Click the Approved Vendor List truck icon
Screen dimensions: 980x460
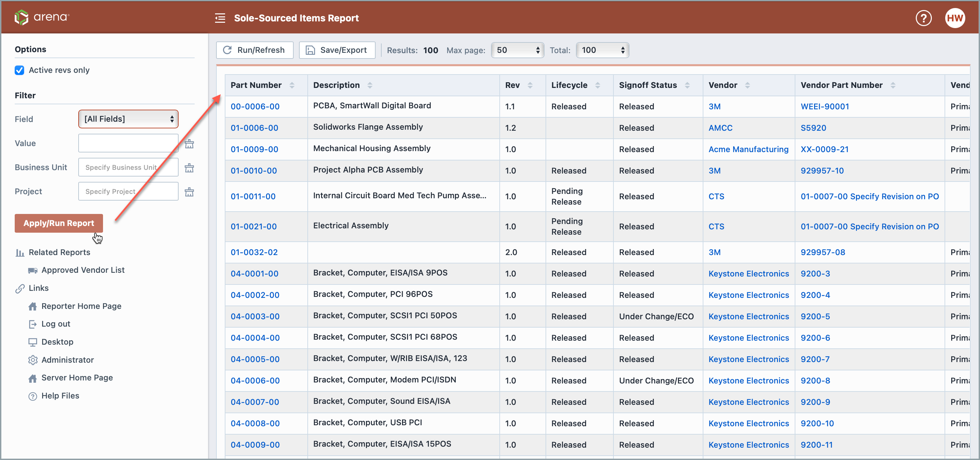click(x=33, y=270)
